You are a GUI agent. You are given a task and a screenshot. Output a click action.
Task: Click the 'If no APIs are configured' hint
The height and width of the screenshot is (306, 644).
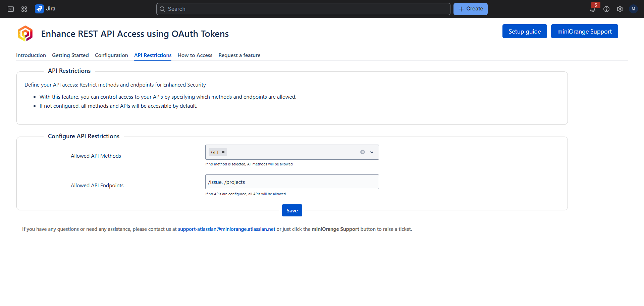pos(246,194)
